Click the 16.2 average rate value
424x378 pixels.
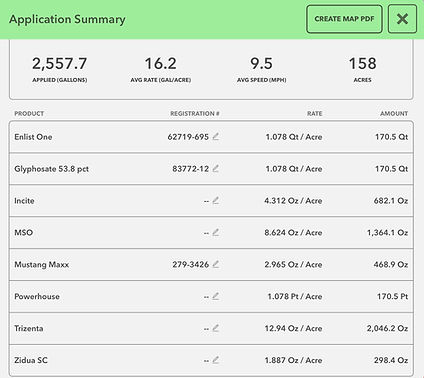(x=161, y=63)
